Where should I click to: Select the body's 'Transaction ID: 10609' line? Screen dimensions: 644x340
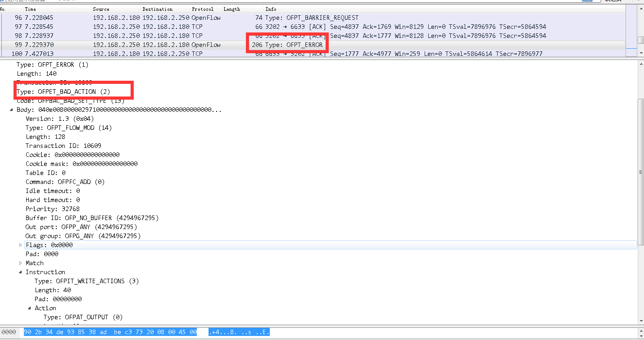point(63,146)
